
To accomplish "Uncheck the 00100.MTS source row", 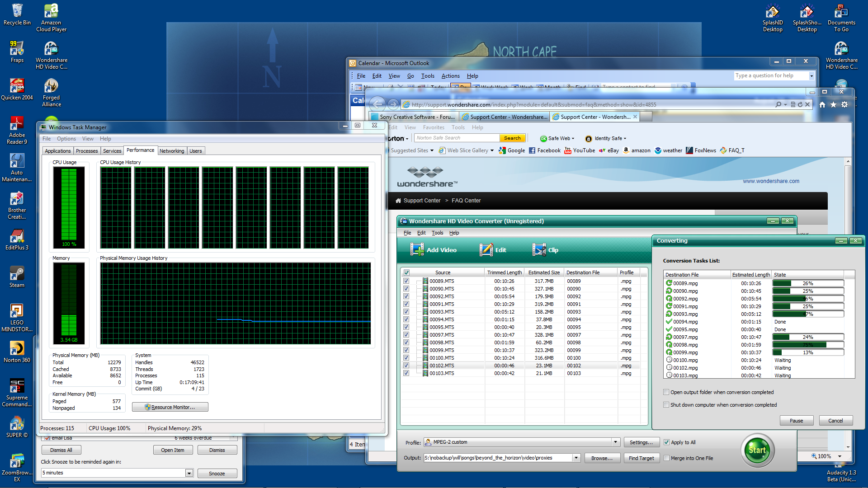I will coord(406,358).
